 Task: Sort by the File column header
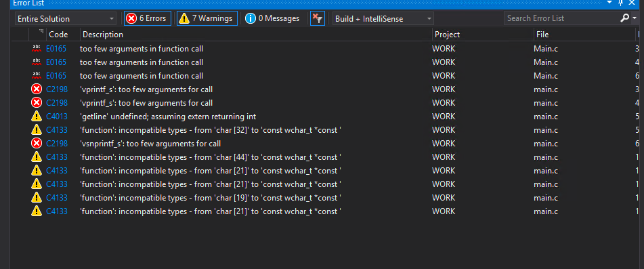(x=542, y=35)
